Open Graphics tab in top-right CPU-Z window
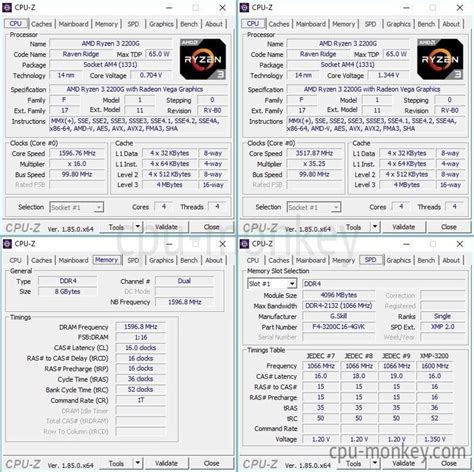The image size is (474, 472). (398, 24)
